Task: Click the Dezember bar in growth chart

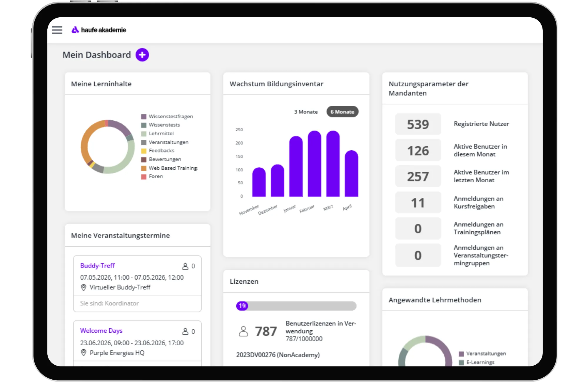Action: 278,181
